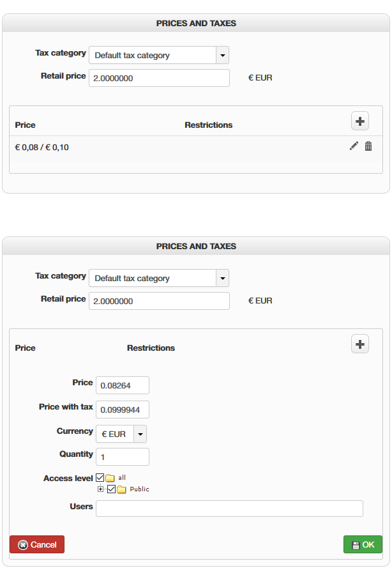Confirm with the green OK button

(363, 544)
